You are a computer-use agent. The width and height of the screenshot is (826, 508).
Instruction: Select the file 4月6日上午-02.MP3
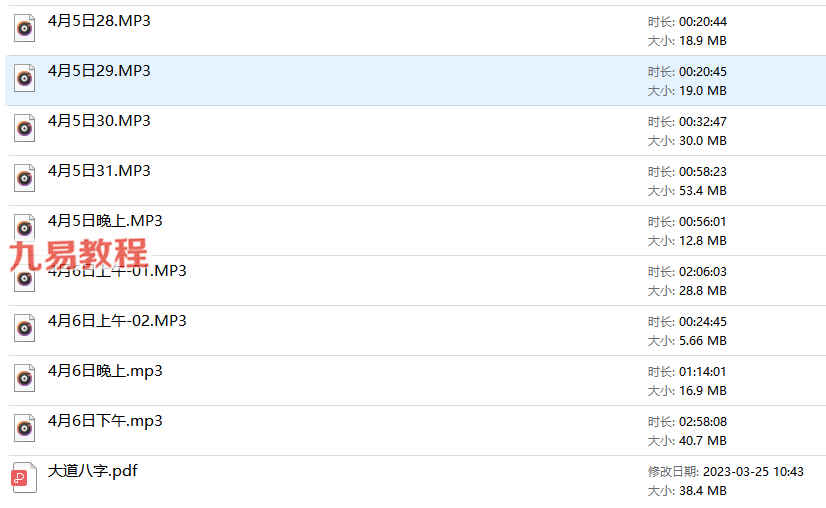(x=117, y=321)
